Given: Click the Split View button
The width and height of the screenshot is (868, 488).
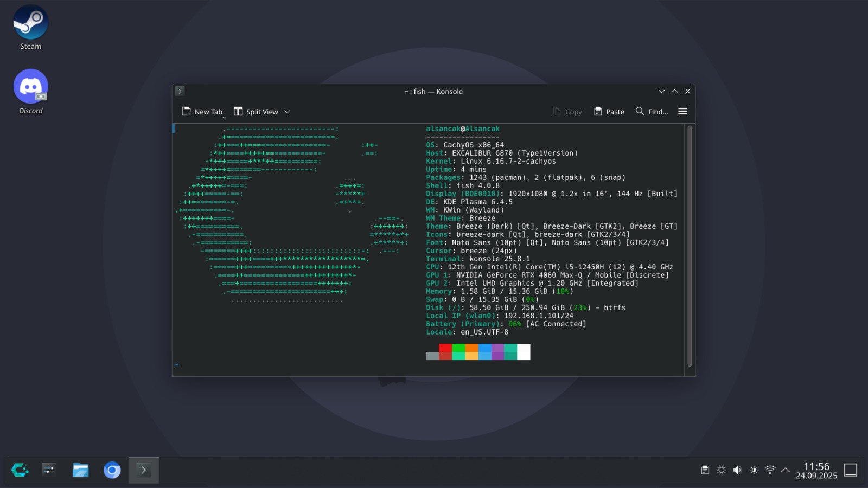Looking at the screenshot, I should click(x=256, y=112).
